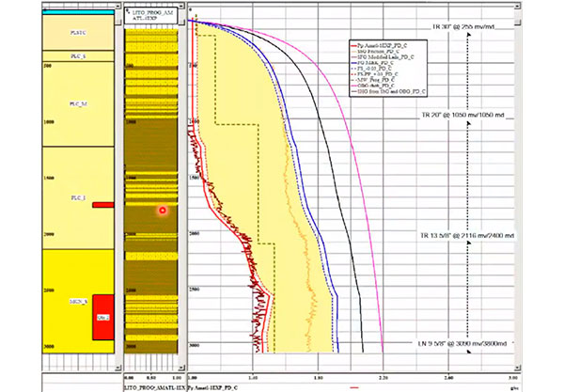Image resolution: width=564 pixels, height=392 pixels.
Task: Click the stratigraphy track scroll-up arrow
Action: coord(118,7)
